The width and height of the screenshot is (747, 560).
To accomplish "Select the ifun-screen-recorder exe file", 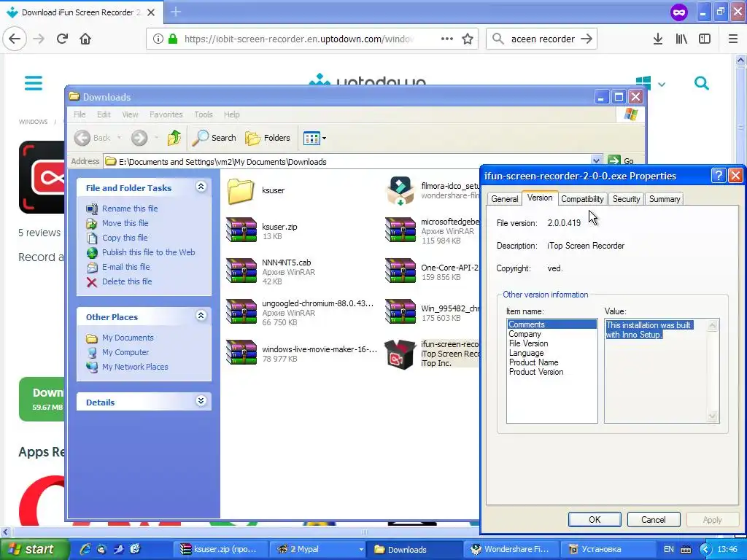I will point(432,354).
